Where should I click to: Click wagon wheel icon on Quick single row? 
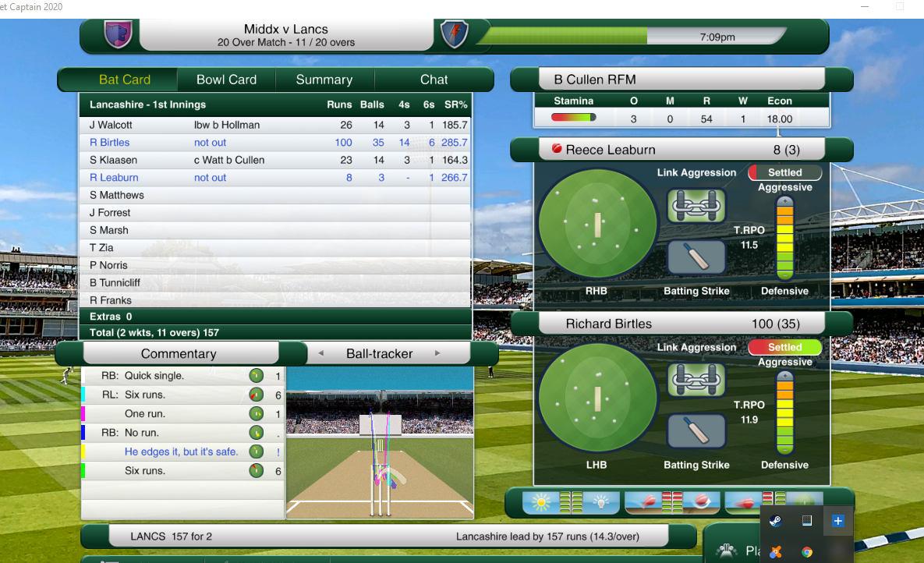(x=256, y=376)
